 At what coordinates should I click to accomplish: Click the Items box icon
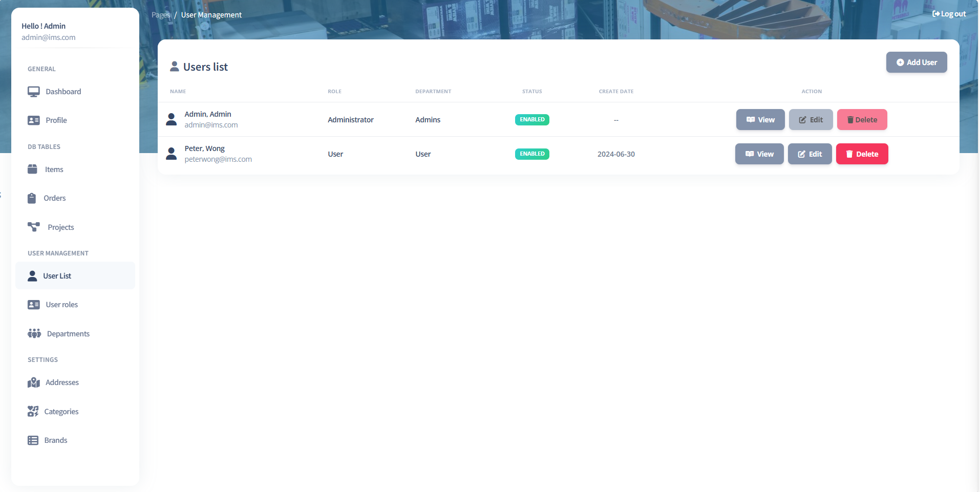click(x=32, y=169)
